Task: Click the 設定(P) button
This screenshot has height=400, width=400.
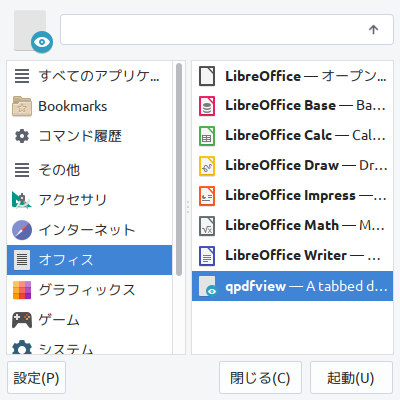Action: click(36, 378)
